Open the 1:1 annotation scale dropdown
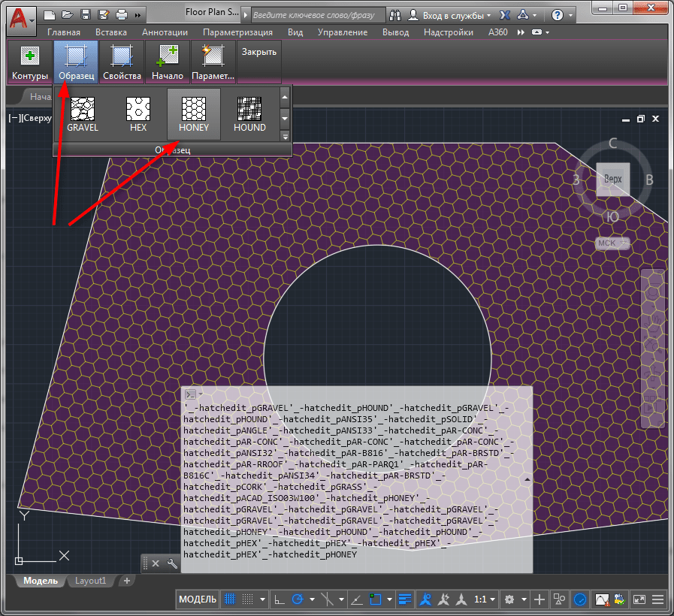 pos(484,599)
